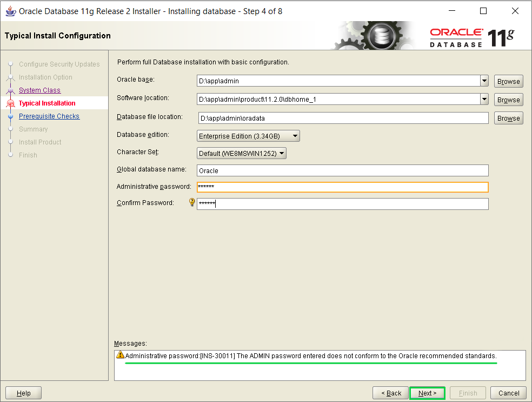The height and width of the screenshot is (402, 532).
Task: Click the System Class step marker icon
Action: (11, 90)
